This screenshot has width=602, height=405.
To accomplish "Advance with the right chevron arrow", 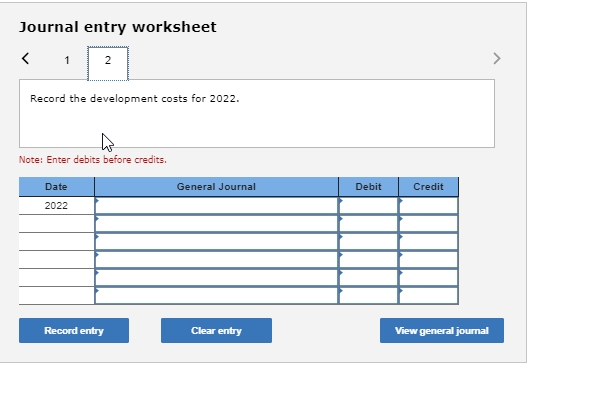I will [x=497, y=59].
